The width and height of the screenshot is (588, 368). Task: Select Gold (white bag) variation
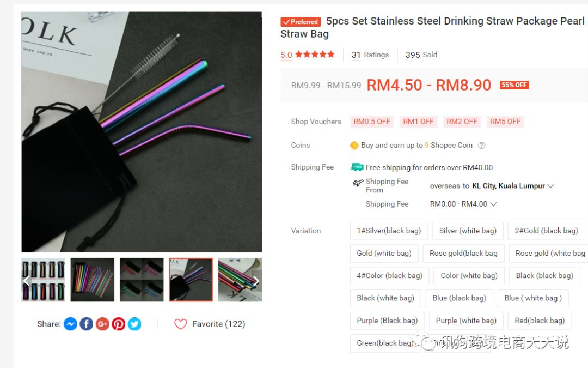(384, 254)
